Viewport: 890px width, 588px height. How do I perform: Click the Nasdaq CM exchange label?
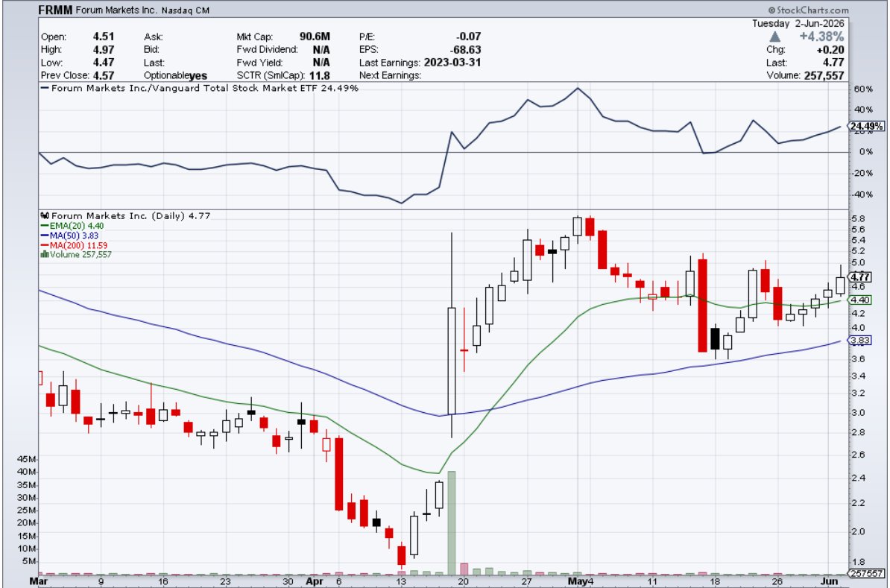point(185,10)
